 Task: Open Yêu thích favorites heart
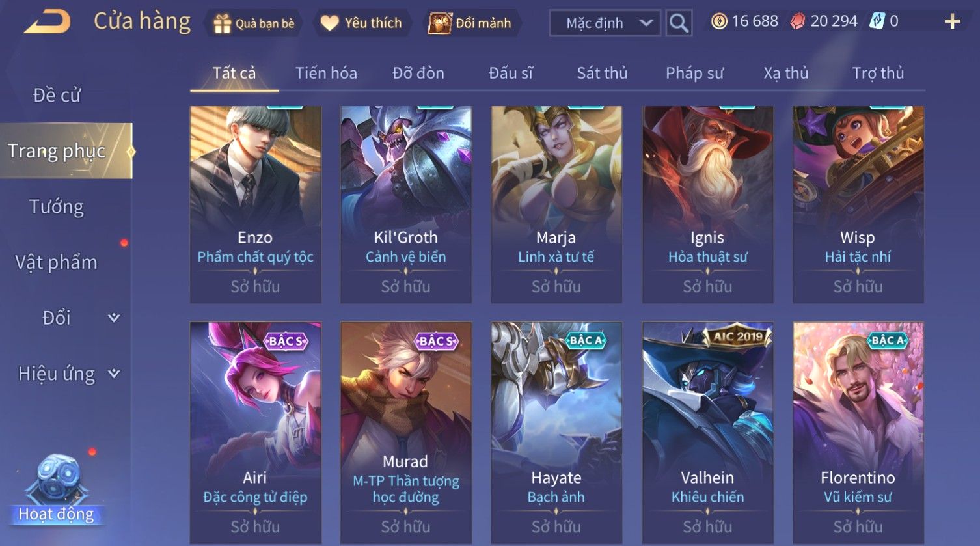click(361, 23)
